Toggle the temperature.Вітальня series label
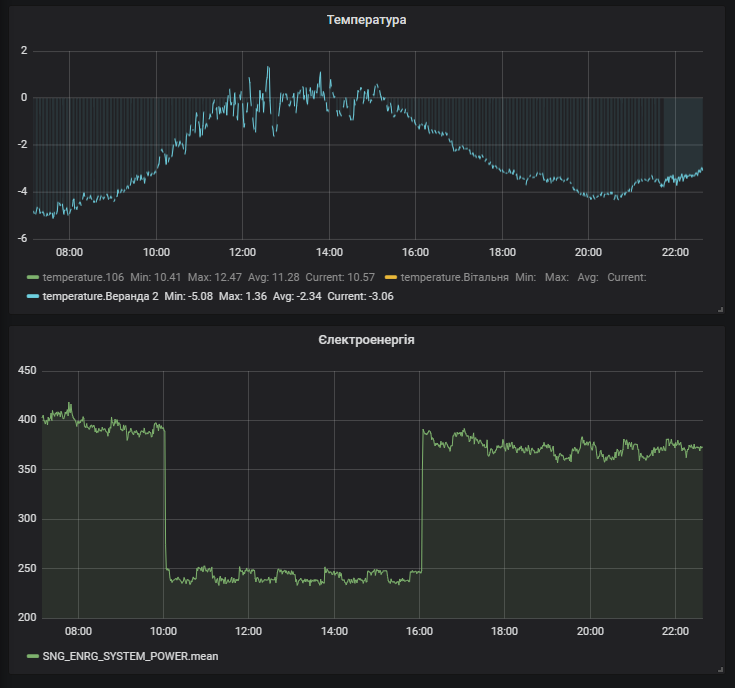Screen dimensions: 735x688 point(455,277)
